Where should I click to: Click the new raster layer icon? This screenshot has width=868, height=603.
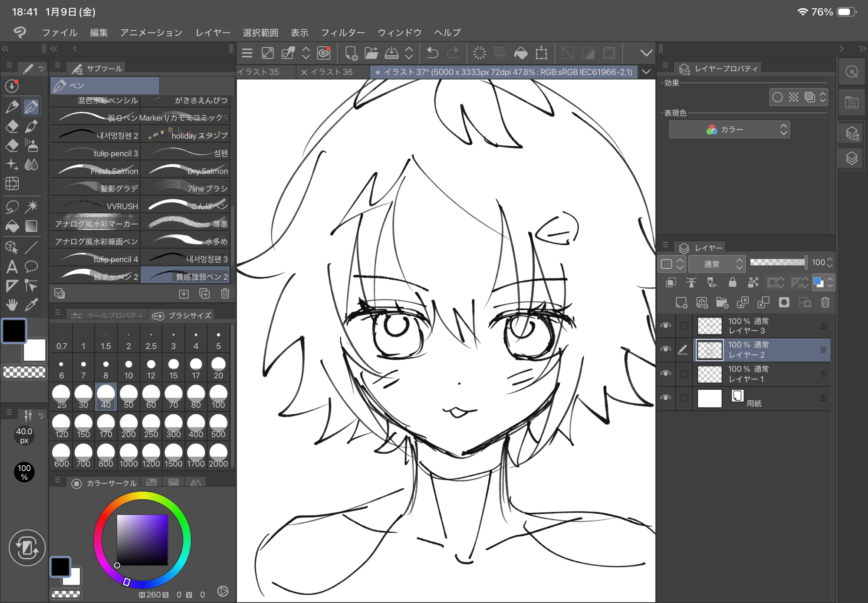coord(681,303)
